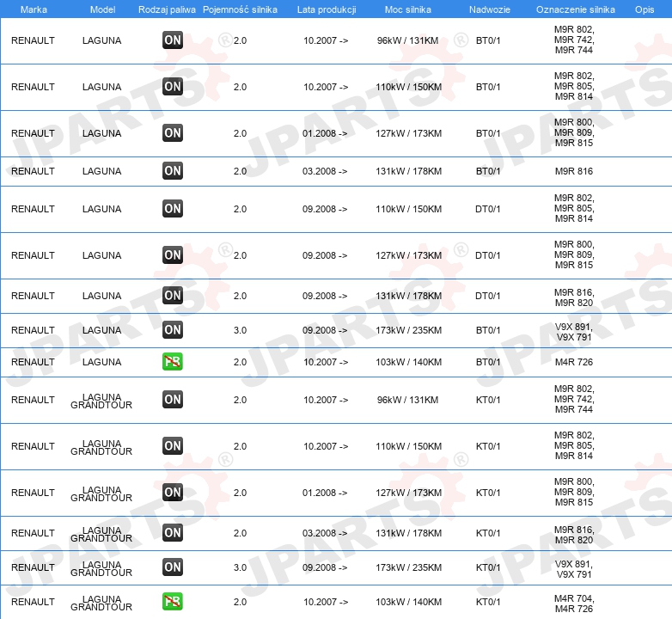
Task: Click KT0/1 body cell in 110kW / 150KM row
Action: [488, 446]
